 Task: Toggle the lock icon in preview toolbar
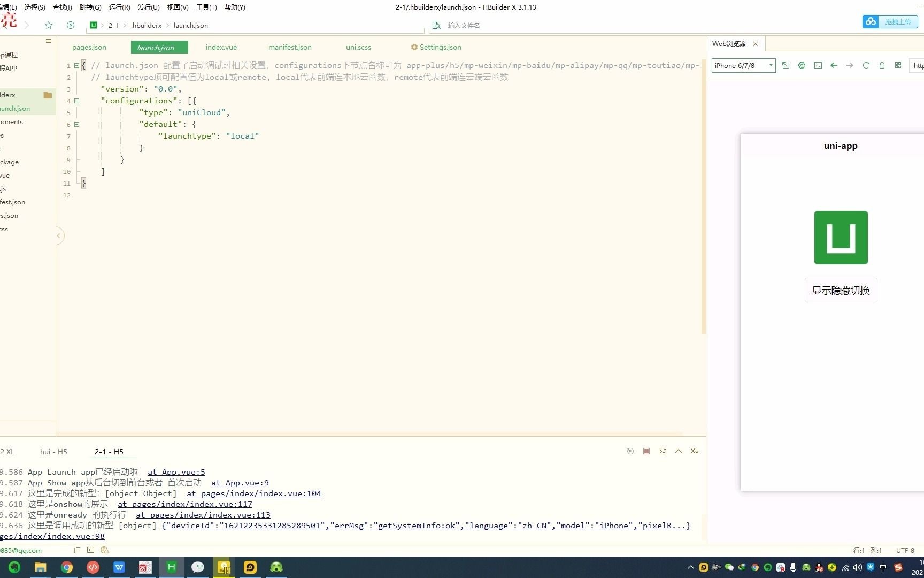click(x=882, y=65)
